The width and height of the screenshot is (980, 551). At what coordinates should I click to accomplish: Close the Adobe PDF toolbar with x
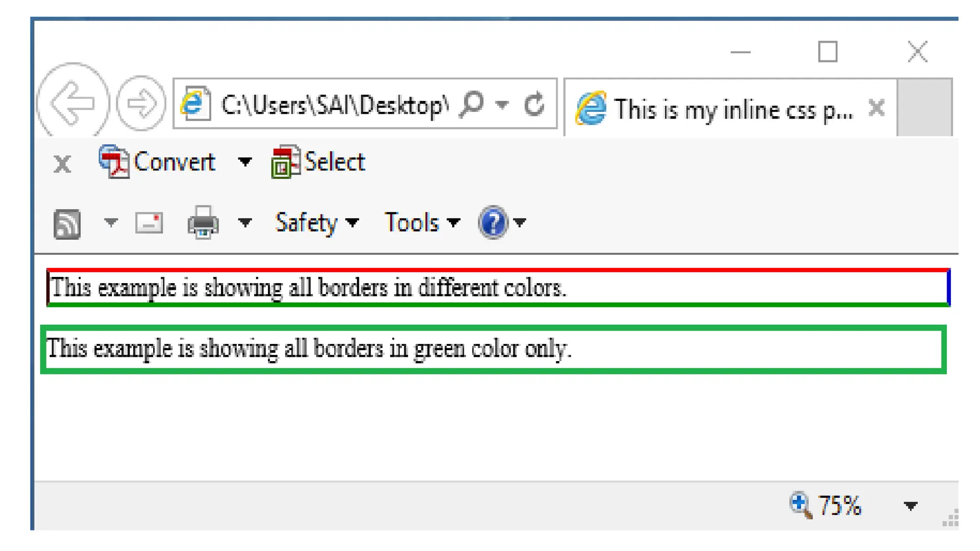62,164
